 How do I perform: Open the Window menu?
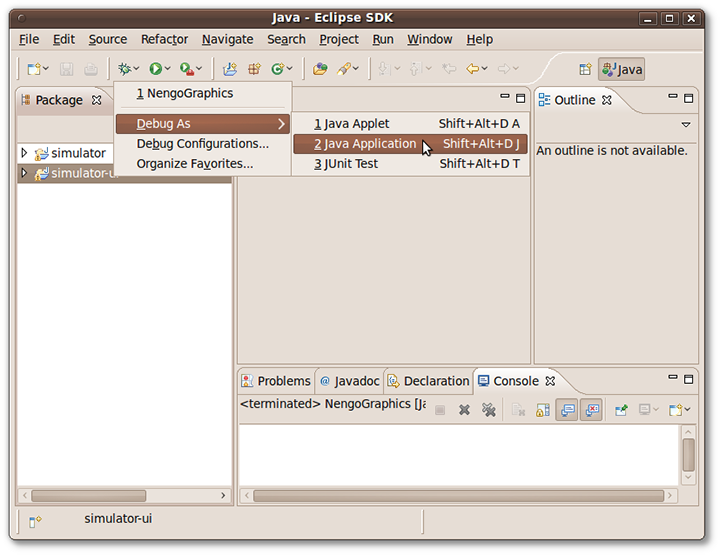tap(430, 39)
